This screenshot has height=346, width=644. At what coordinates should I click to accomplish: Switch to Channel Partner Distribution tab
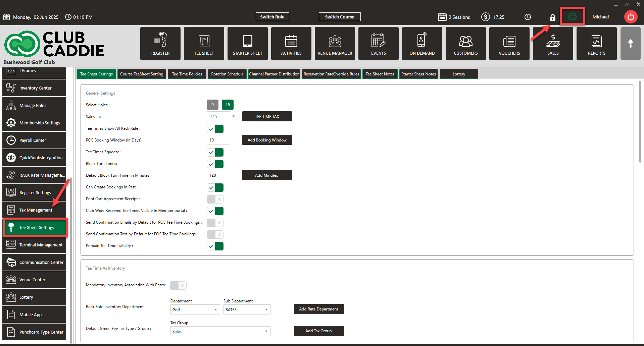click(x=274, y=74)
